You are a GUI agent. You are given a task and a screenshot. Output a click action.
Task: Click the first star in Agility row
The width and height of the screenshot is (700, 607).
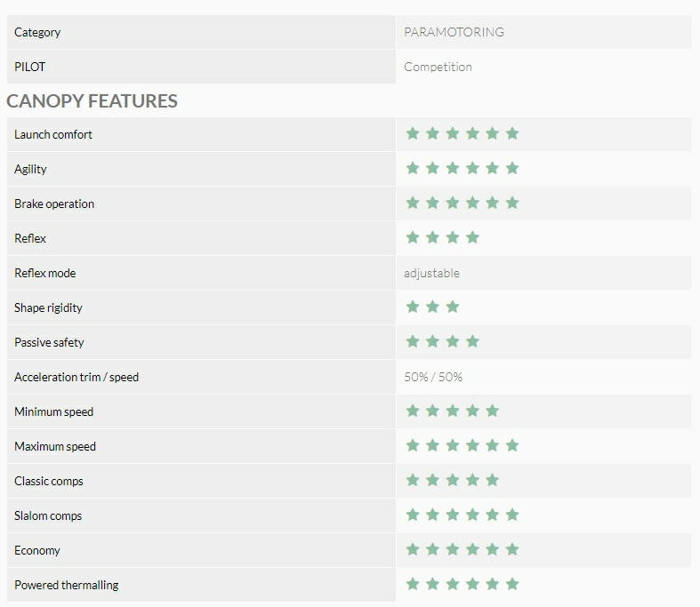(x=413, y=168)
